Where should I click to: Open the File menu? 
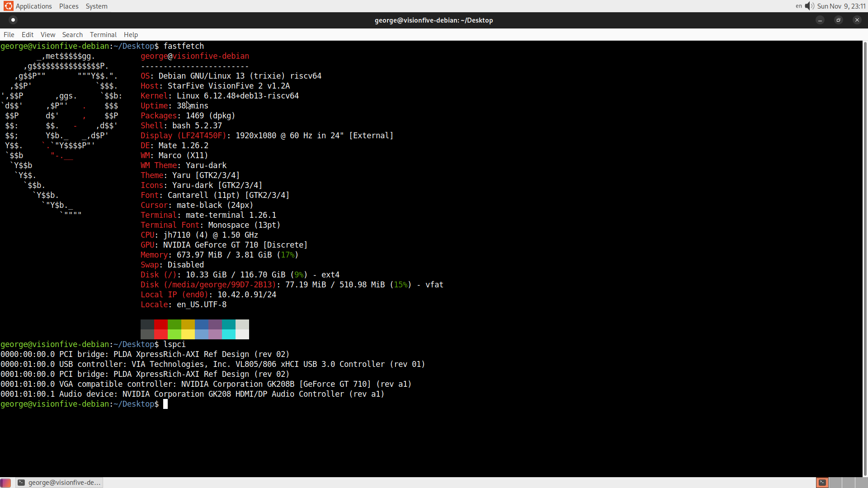pyautogui.click(x=9, y=35)
